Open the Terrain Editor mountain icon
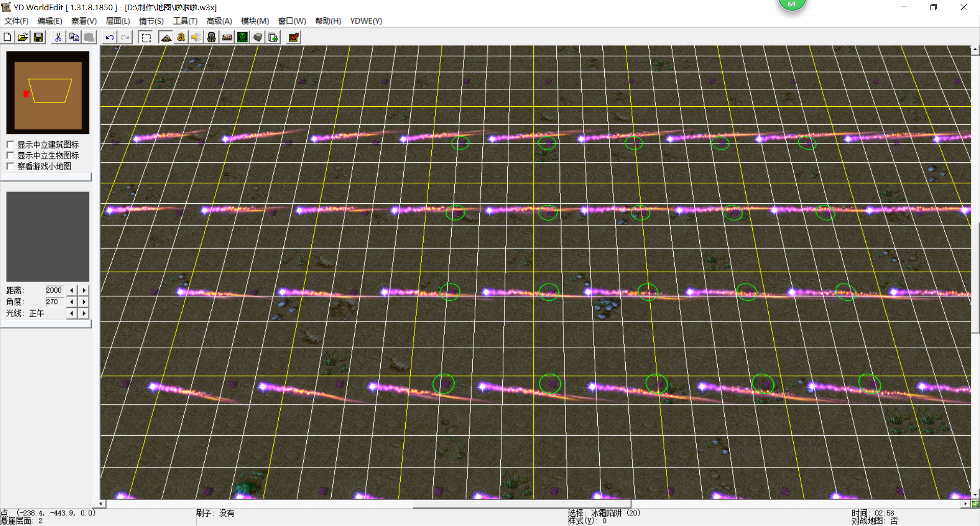The height and width of the screenshot is (526, 980). coord(166,37)
